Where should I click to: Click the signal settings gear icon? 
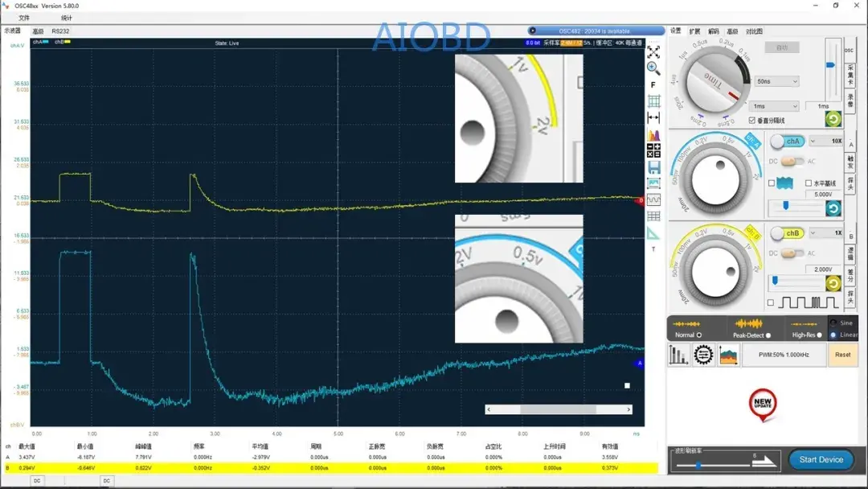tap(703, 355)
